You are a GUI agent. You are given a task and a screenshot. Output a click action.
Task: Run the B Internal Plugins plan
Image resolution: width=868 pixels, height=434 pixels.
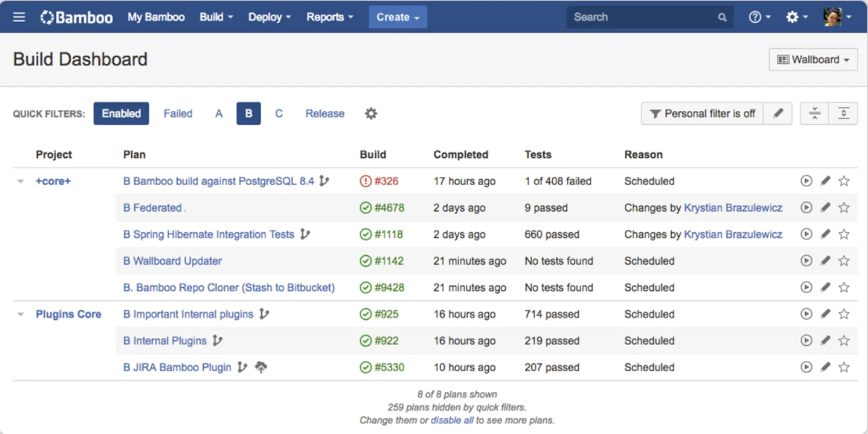[806, 341]
